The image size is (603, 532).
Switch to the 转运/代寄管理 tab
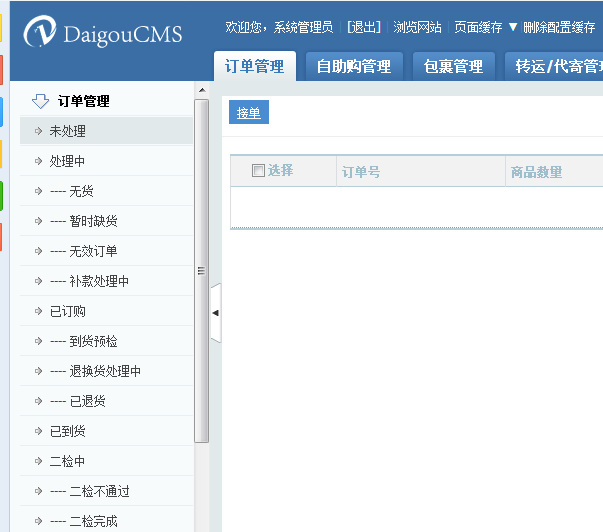tap(554, 66)
